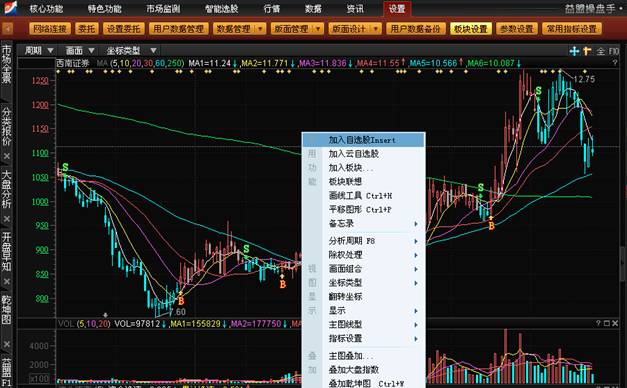Viewport: 627px width, 388px height.
Task: Switch to the 行情 menu tab
Action: click(272, 8)
